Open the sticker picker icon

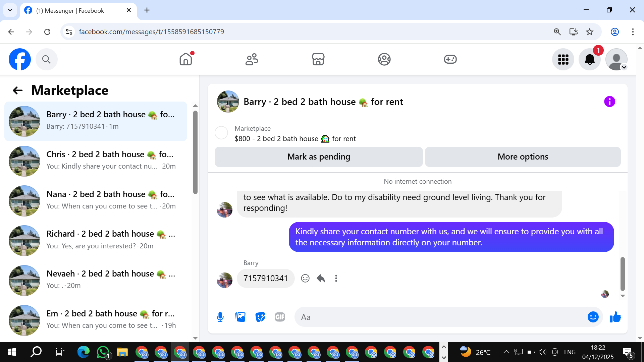click(260, 317)
